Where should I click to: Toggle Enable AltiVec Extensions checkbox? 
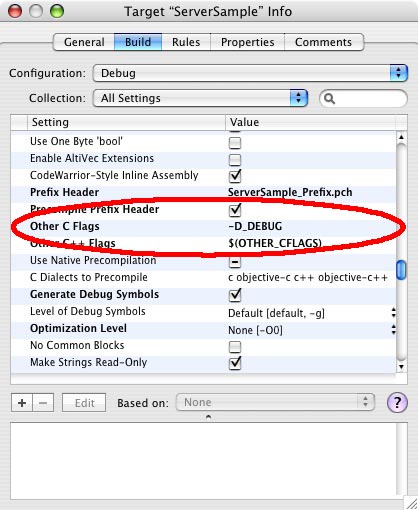tap(235, 160)
